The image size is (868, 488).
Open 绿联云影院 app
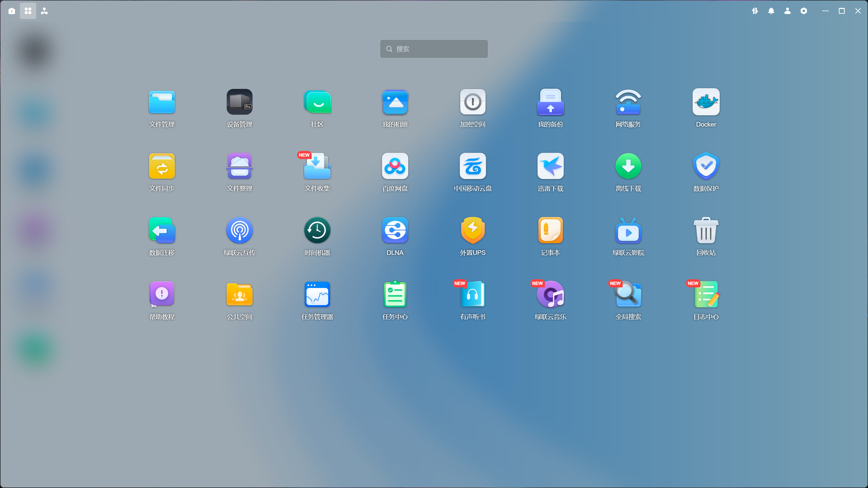click(628, 230)
